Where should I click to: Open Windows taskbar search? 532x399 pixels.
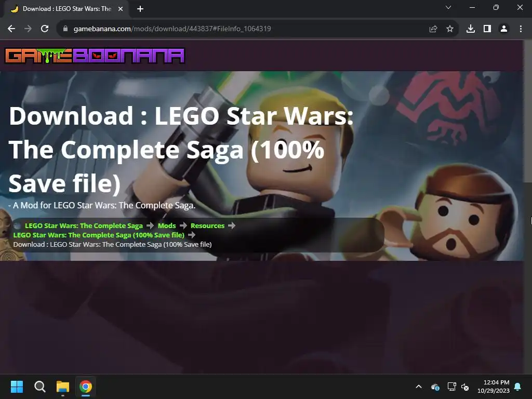(x=39, y=387)
